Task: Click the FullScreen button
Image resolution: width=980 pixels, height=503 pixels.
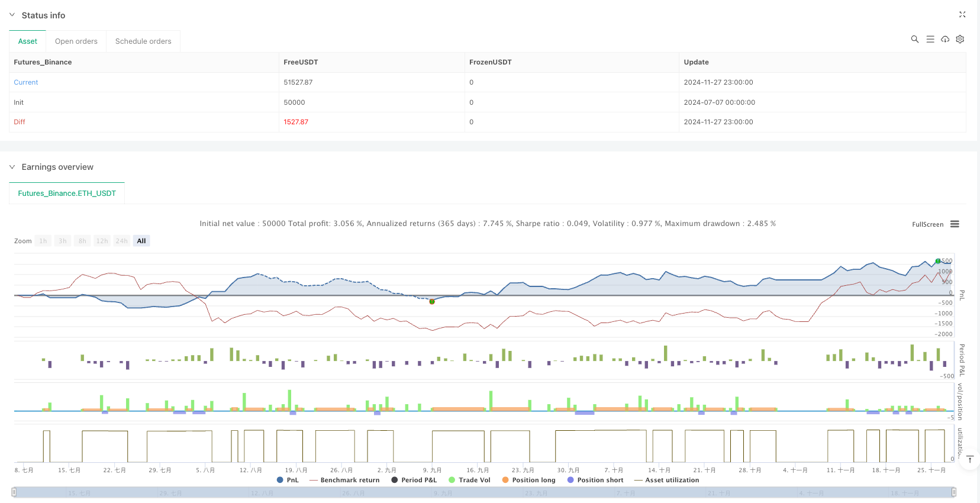Action: click(927, 224)
